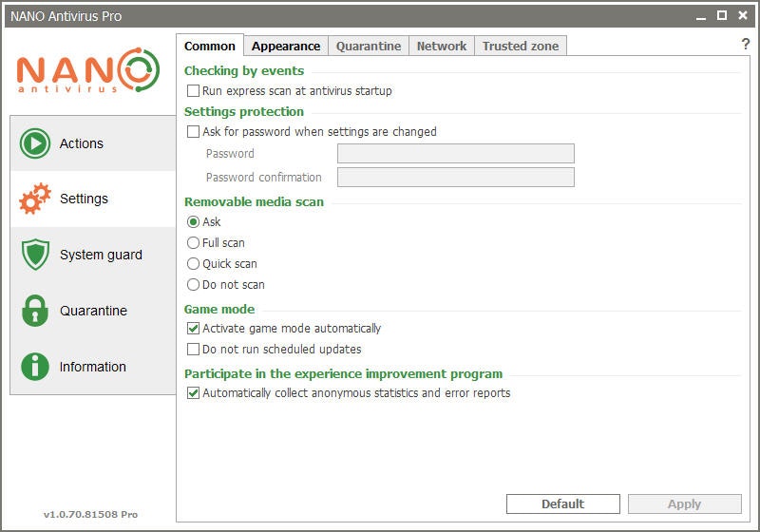Uncheck Automatically collect anonymous statistics
The image size is (760, 532).
tap(193, 392)
